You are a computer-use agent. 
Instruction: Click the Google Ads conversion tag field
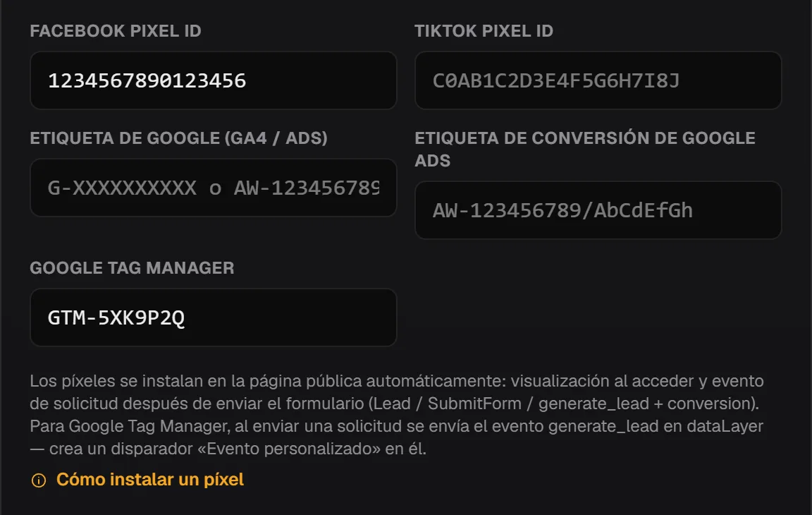(x=598, y=210)
